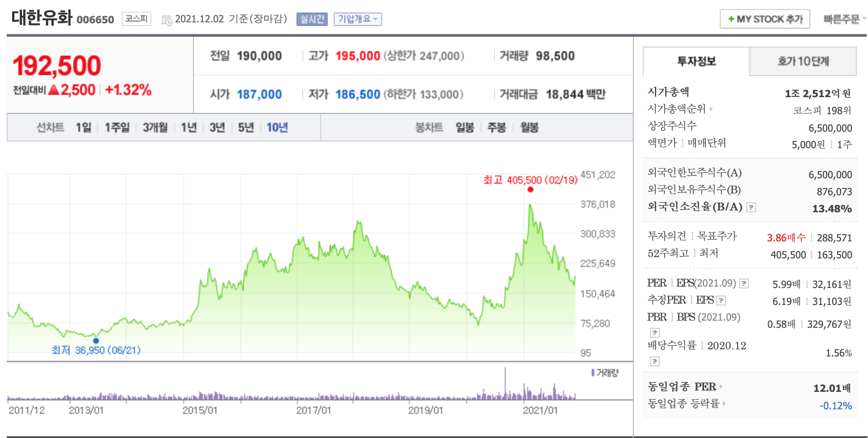Click the 3.86매수 investment opinion
868x438 pixels.
point(786,238)
